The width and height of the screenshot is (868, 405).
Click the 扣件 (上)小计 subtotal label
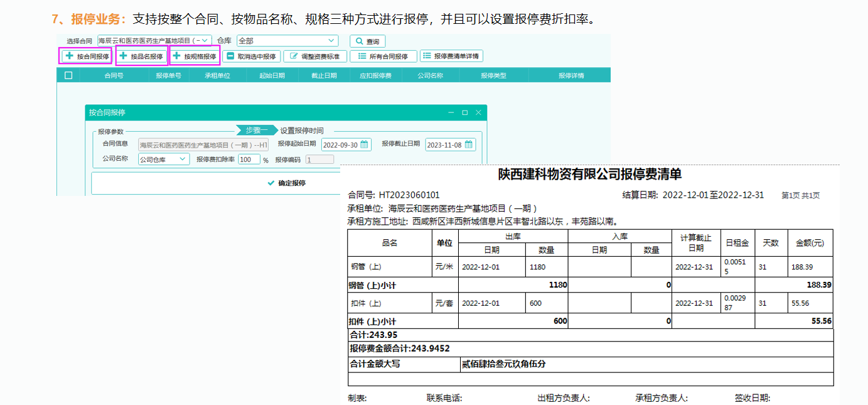point(372,321)
